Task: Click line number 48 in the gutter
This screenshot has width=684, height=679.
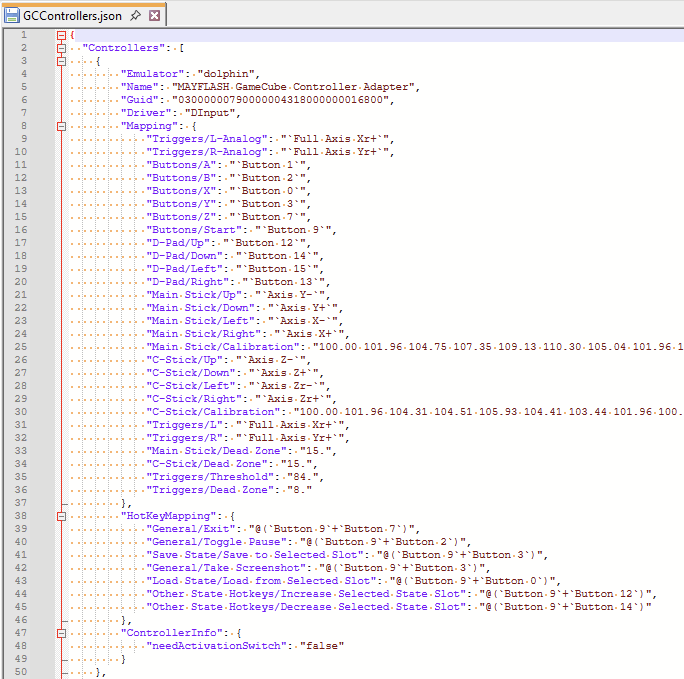Action: click(x=22, y=646)
